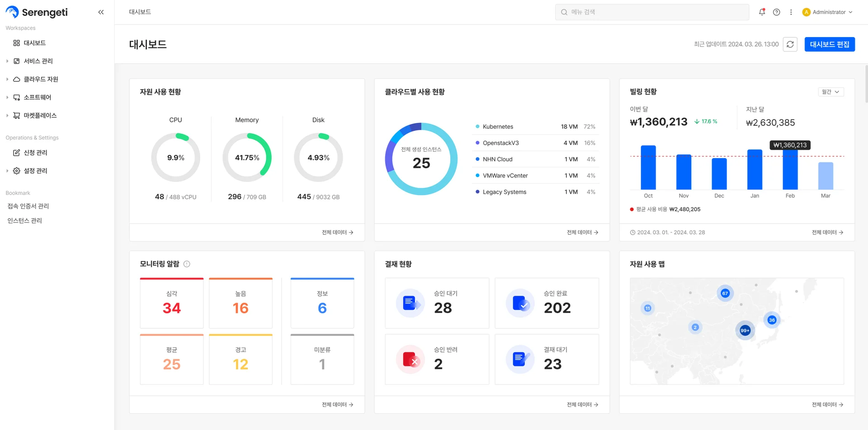The height and width of the screenshot is (430, 868).
Task: Click the refresh dashboard icon button
Action: [x=790, y=44]
